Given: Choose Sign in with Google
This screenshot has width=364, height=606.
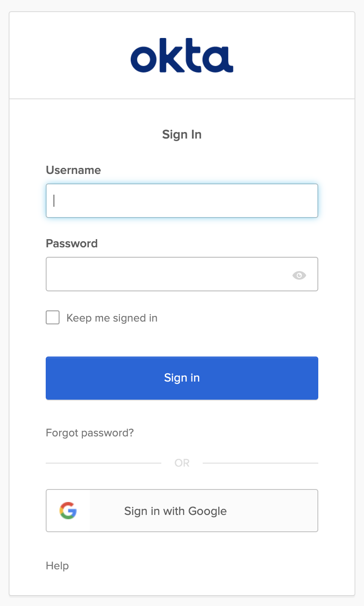Looking at the screenshot, I should pos(182,511).
